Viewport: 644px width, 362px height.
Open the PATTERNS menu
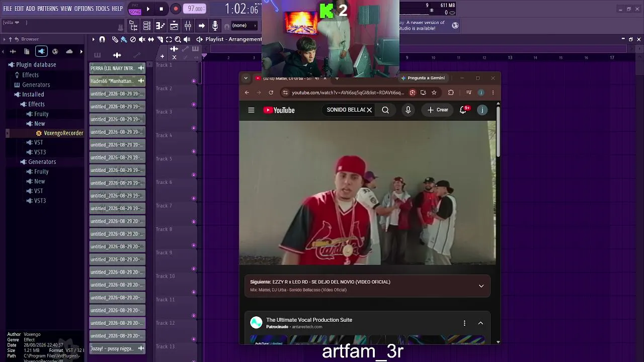point(48,9)
